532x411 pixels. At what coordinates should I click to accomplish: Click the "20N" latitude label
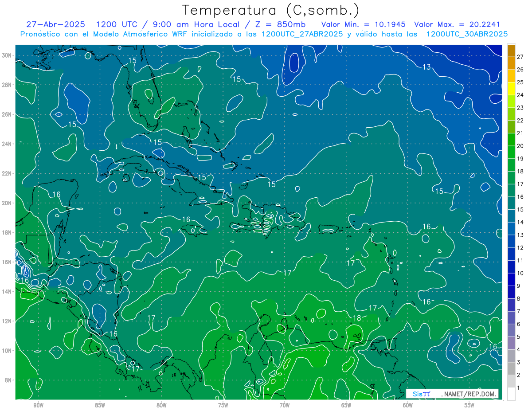tap(8, 203)
